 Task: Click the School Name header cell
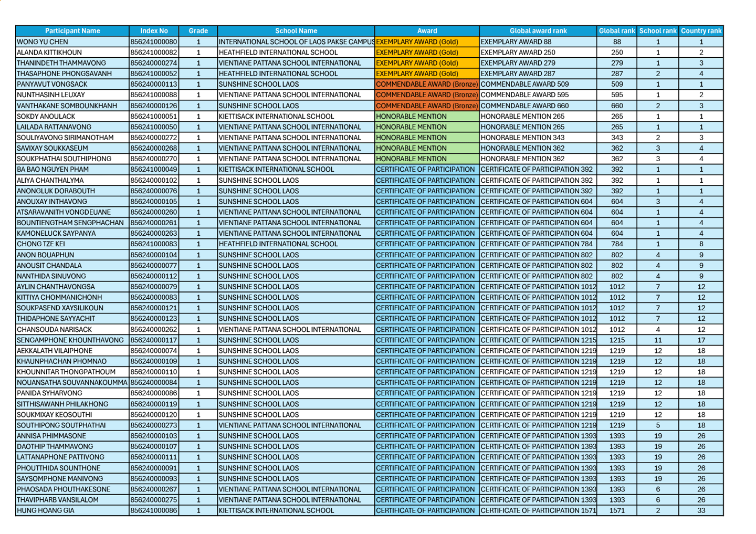click(296, 31)
